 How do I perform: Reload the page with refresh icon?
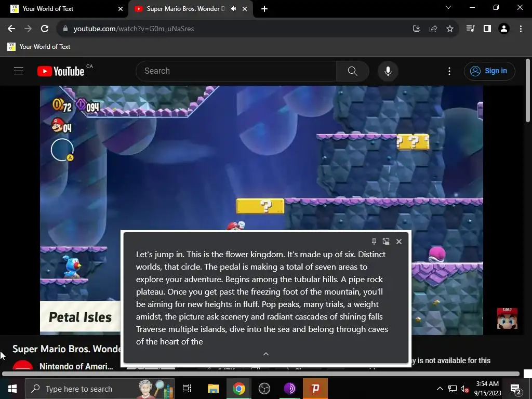(45, 29)
